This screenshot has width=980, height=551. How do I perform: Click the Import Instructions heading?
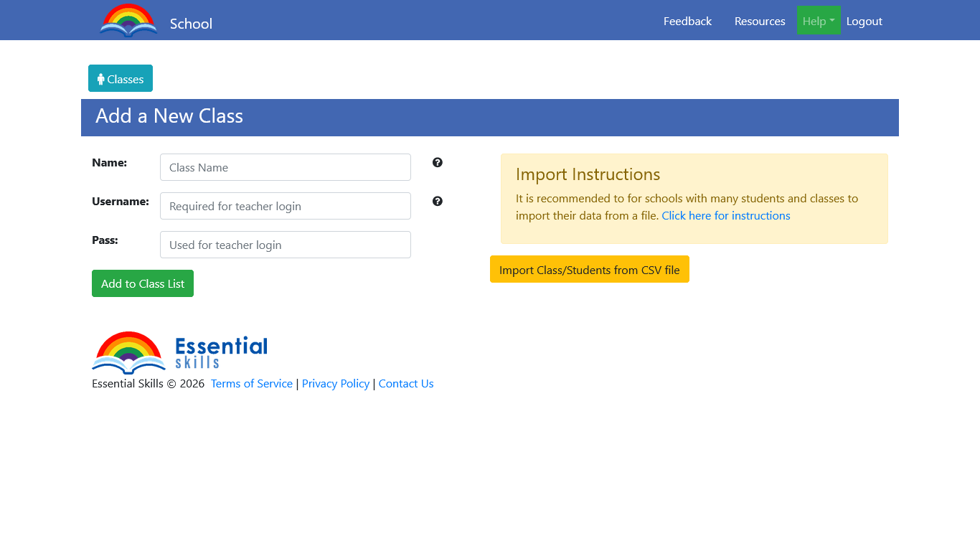click(x=588, y=174)
